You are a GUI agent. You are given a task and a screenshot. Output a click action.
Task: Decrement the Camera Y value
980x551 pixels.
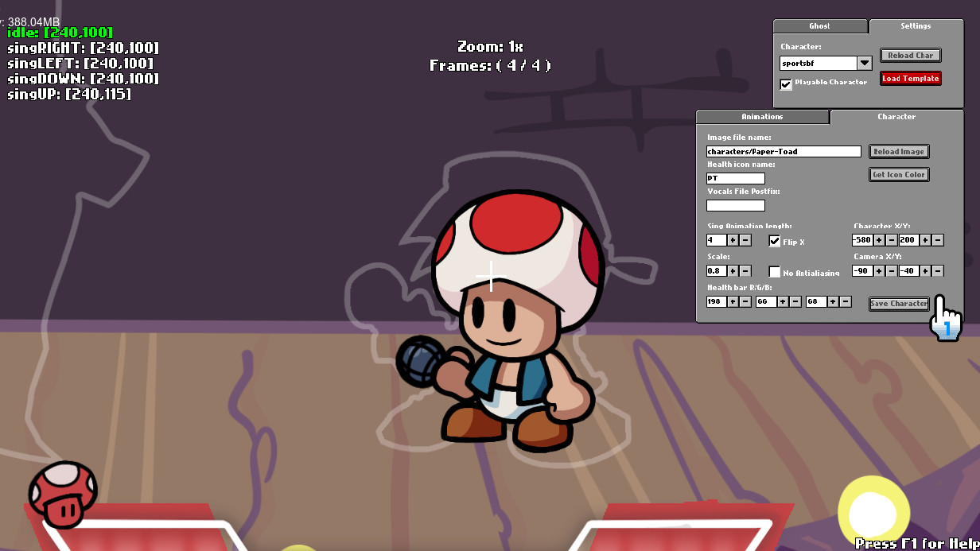(x=937, y=270)
